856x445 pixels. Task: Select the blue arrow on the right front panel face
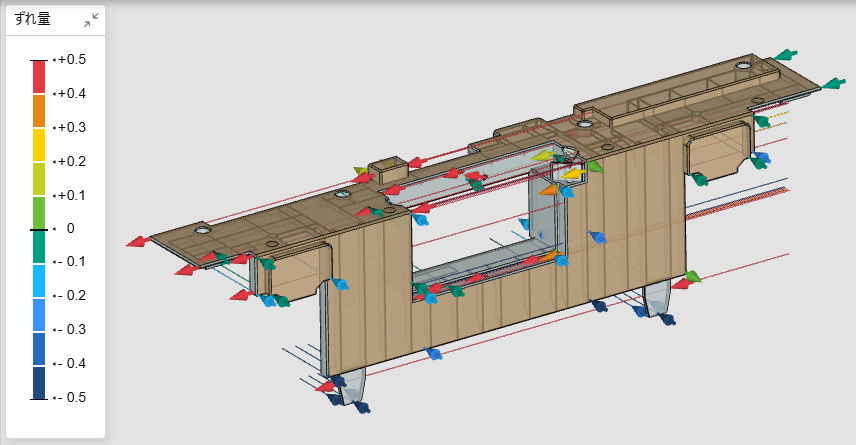point(598,237)
